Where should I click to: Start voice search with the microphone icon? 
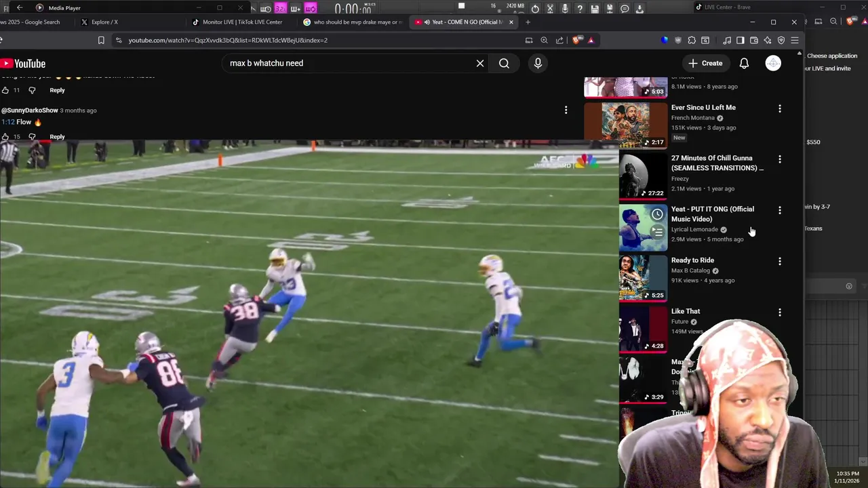point(538,63)
